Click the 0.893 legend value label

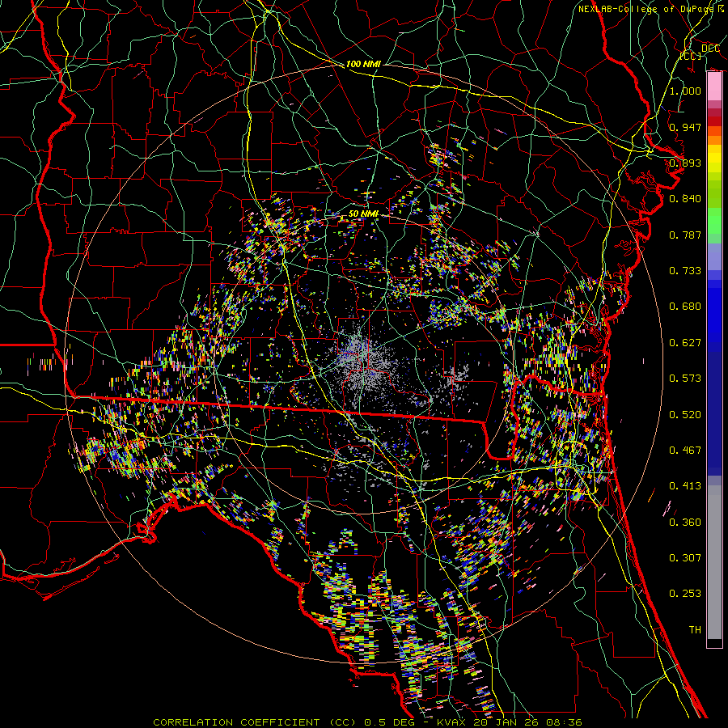click(685, 163)
